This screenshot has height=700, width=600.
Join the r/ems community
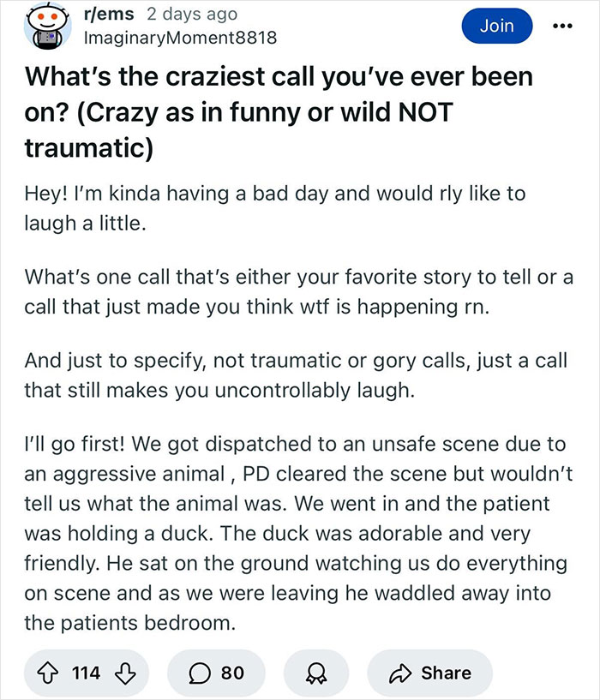(496, 26)
